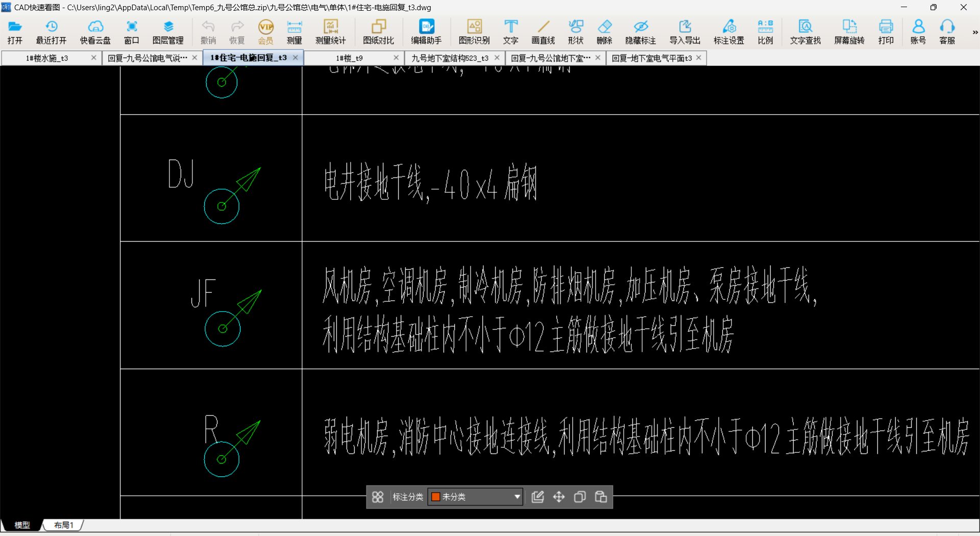Screen dimensions: 980x536
Task: Rotate screen with 屏幕旋转
Action: 849,32
